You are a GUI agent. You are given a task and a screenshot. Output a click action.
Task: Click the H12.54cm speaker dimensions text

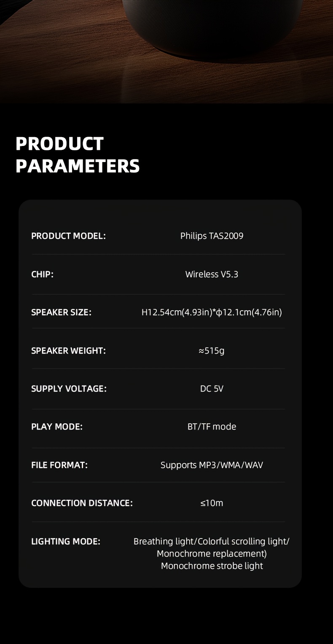coord(212,312)
